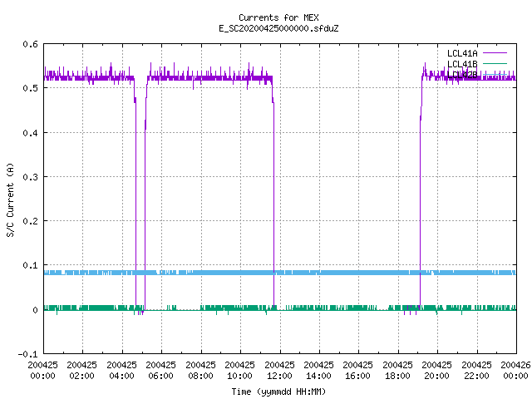The width and height of the screenshot is (532, 399).
Task: Click the x-axis date label 200426
Action: [x=515, y=365]
